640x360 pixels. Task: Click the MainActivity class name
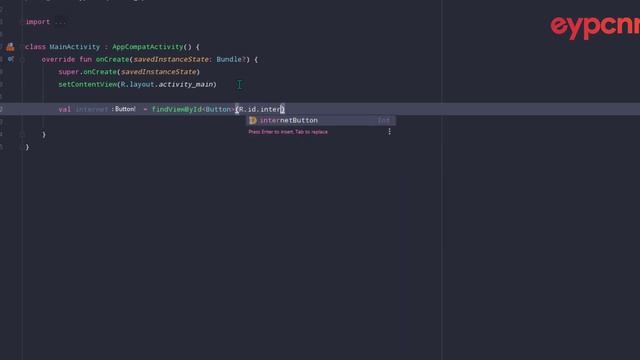75,47
